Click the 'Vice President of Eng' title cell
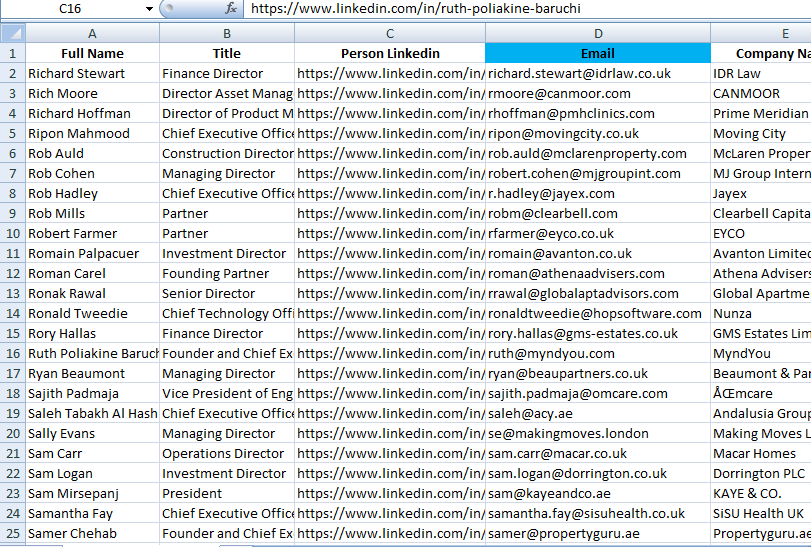 tap(227, 393)
